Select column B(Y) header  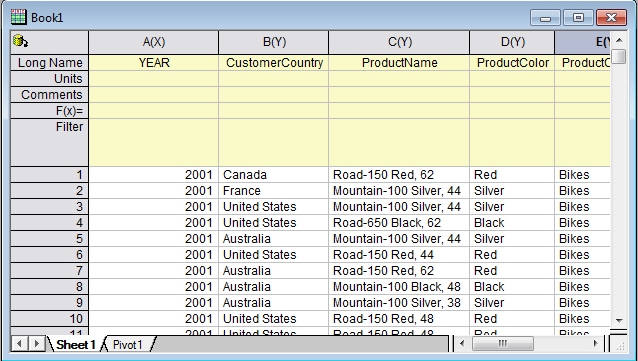273,42
